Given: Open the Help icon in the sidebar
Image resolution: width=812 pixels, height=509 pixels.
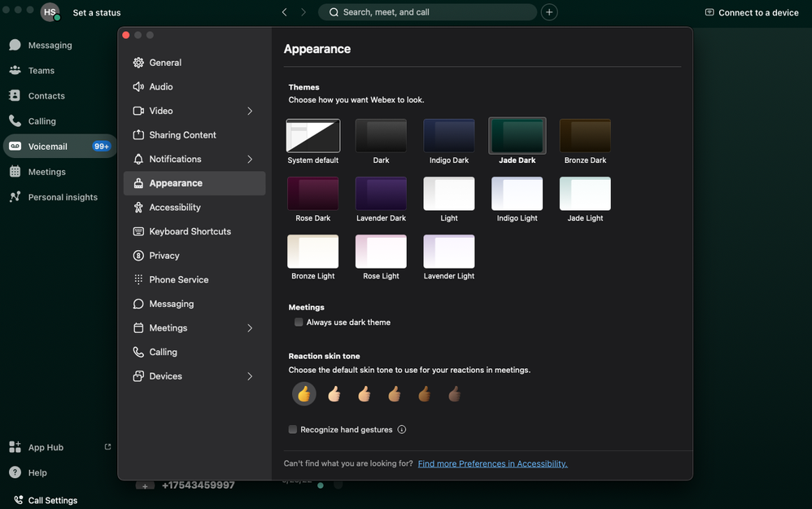Looking at the screenshot, I should 15,472.
